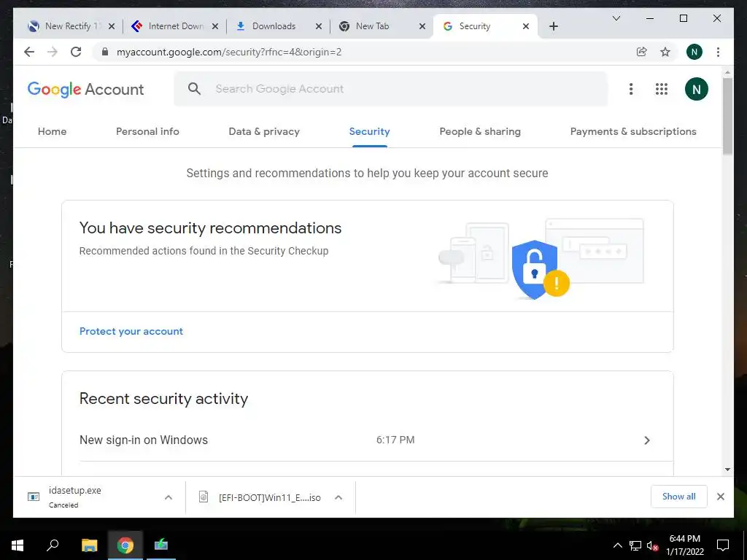Click the Win11 iso file icon

204,497
